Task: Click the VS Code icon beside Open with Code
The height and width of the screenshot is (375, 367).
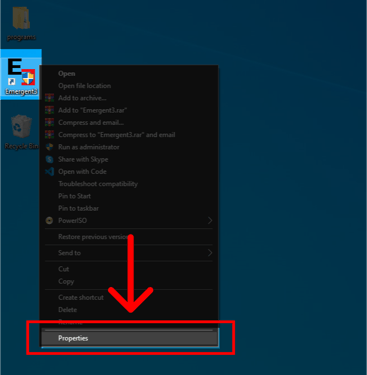Action: tap(49, 172)
